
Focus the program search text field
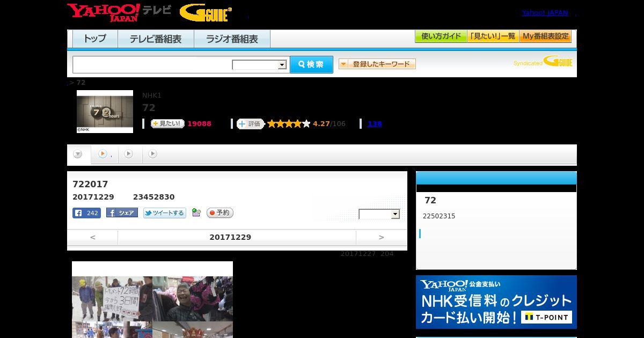click(x=152, y=65)
